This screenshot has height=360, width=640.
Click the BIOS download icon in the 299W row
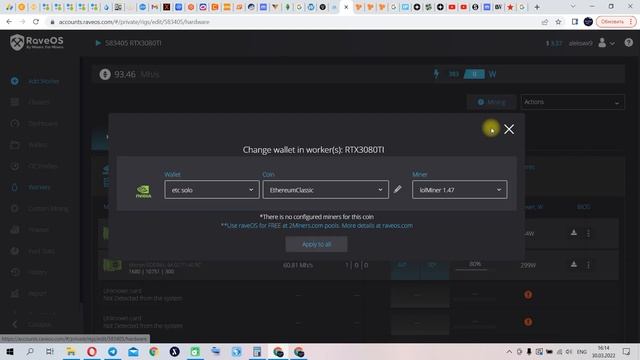pyautogui.click(x=573, y=264)
